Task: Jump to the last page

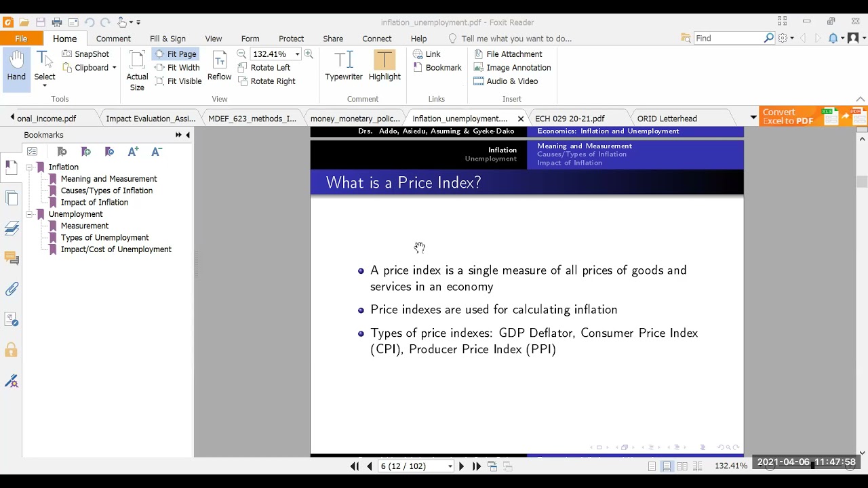Action: tap(476, 466)
